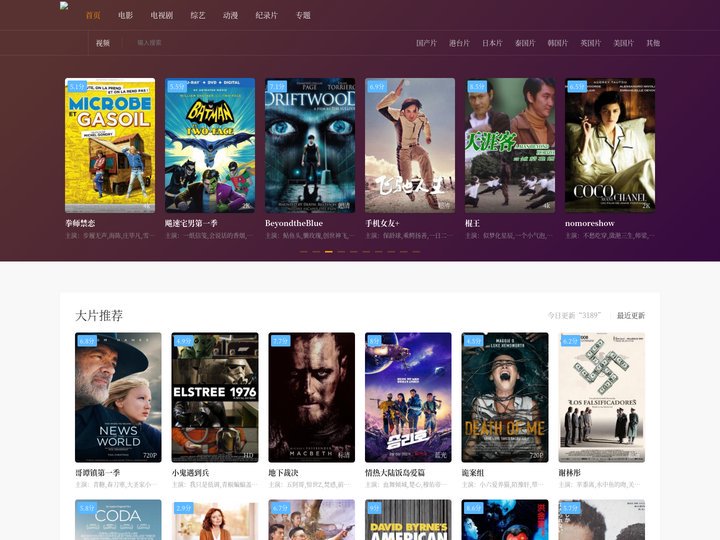Open the 动漫 anime tab
The image size is (720, 540).
231,15
